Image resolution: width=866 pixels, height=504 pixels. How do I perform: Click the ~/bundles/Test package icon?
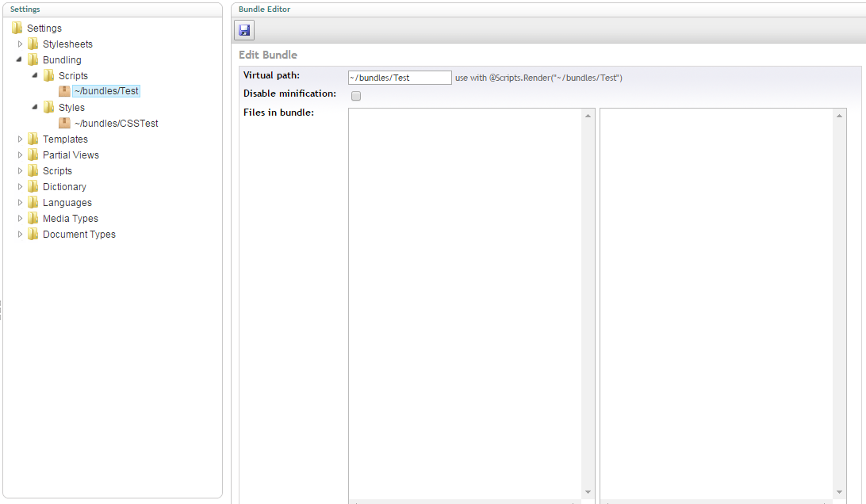[64, 91]
